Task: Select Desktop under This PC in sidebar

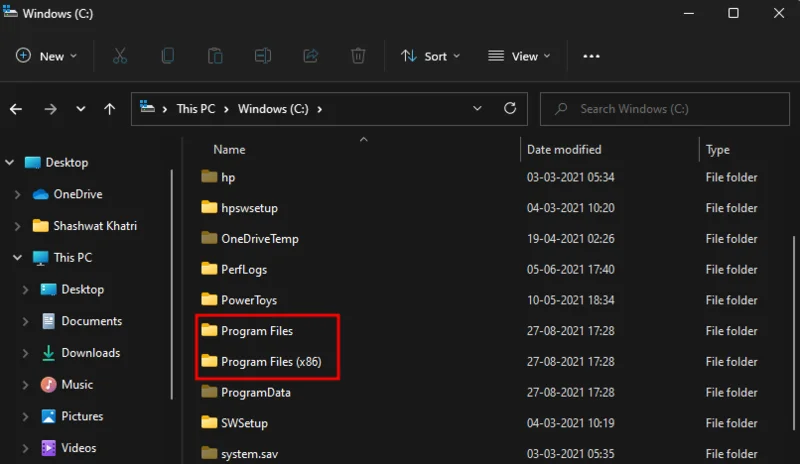Action: (82, 289)
